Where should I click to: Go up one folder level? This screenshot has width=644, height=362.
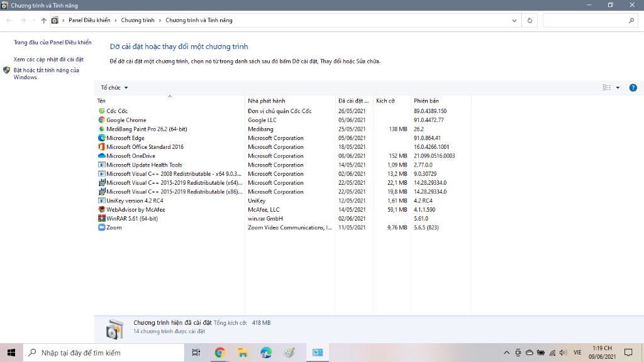click(43, 20)
